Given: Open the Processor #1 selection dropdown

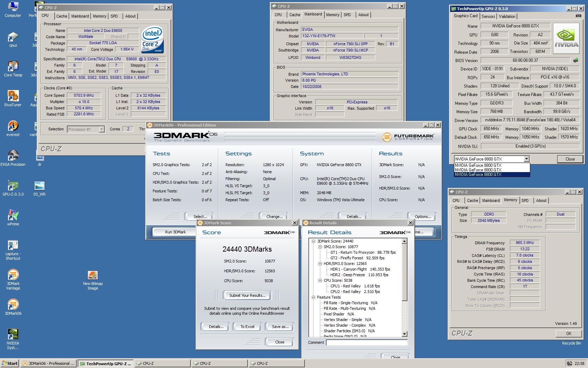Looking at the screenshot, I should tap(85, 129).
